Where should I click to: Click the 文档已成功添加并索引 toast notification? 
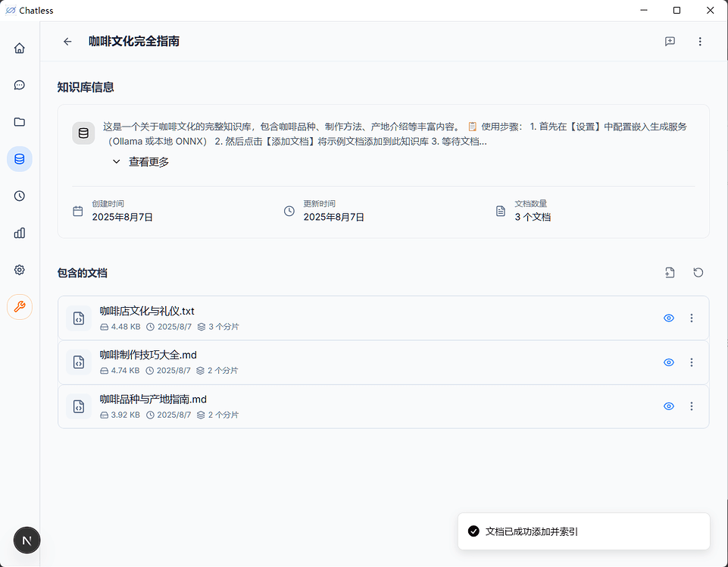pyautogui.click(x=583, y=531)
